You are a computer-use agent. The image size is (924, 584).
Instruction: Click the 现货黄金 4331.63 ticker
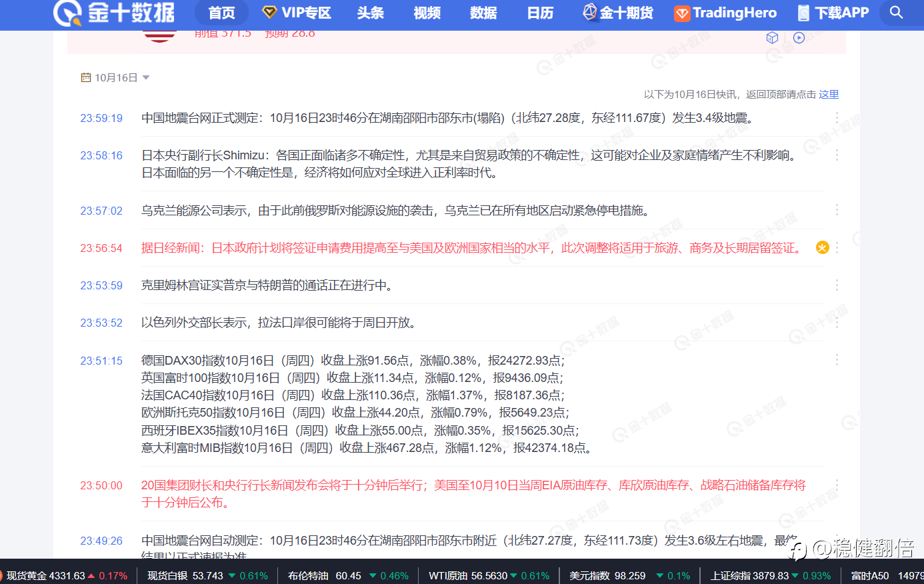[67, 575]
